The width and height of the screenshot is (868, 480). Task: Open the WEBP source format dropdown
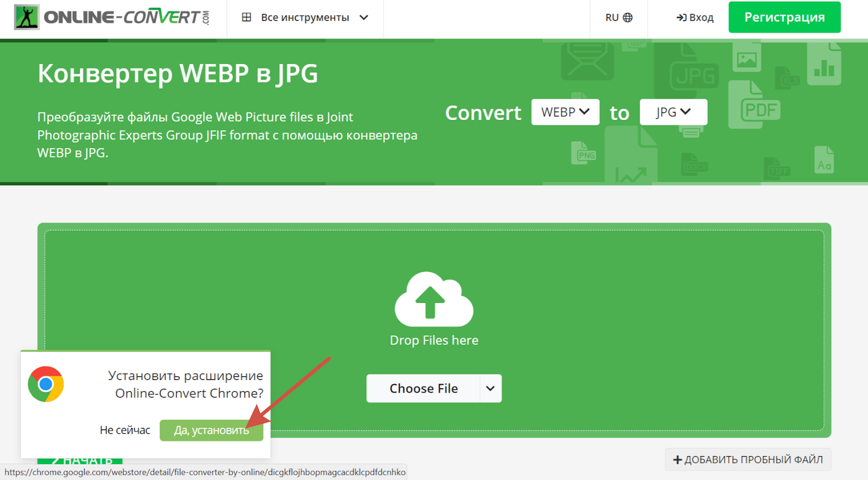565,112
